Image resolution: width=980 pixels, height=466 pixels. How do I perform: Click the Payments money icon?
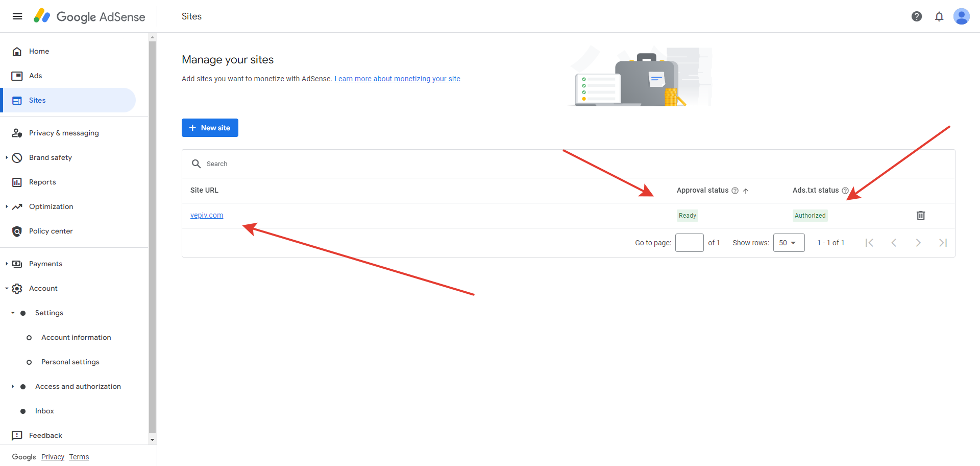[x=17, y=264]
